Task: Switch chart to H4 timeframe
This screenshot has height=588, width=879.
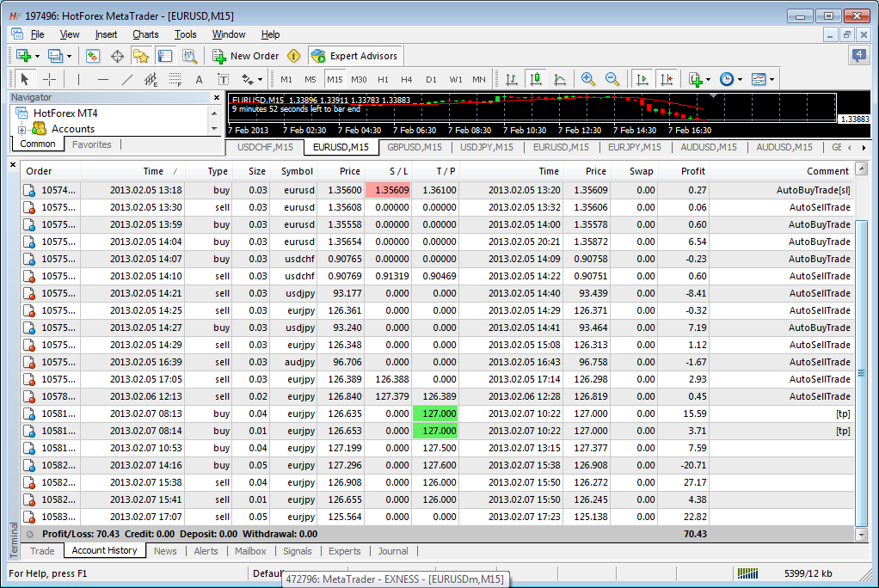Action: [407, 79]
